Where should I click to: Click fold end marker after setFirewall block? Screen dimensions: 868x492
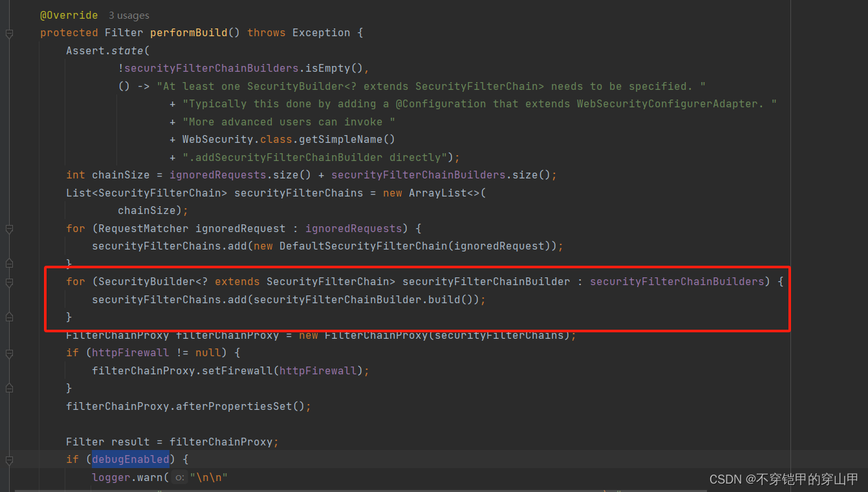(9, 388)
